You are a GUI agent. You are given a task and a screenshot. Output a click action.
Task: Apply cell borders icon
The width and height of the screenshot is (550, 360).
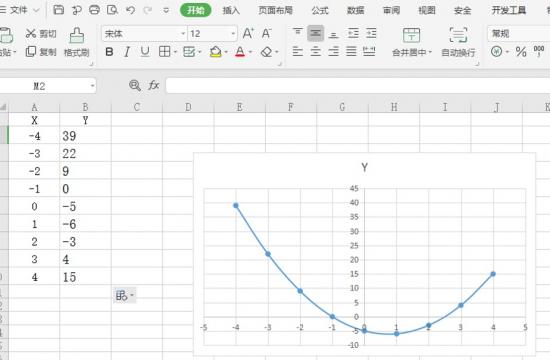(165, 52)
